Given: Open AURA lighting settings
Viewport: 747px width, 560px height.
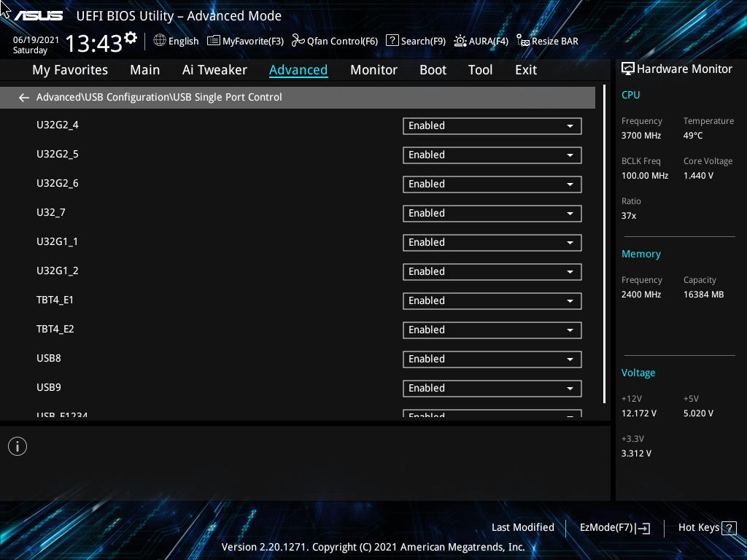Looking at the screenshot, I should (x=481, y=41).
